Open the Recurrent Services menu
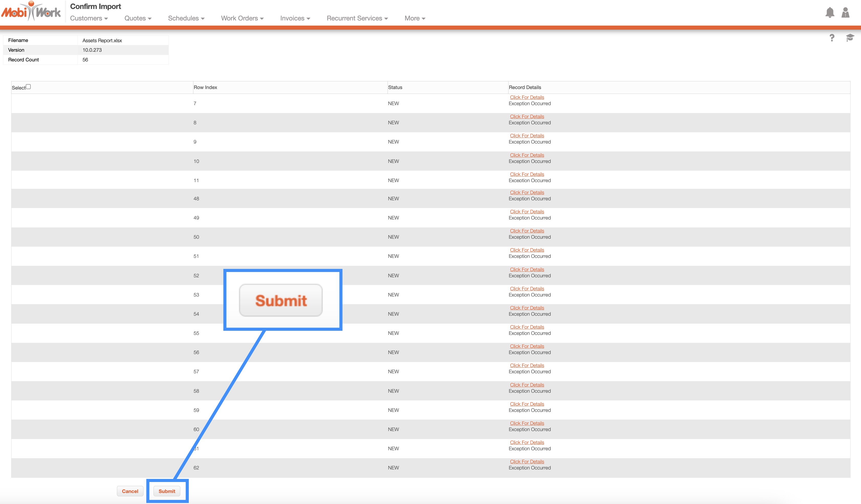The image size is (861, 504). [357, 18]
